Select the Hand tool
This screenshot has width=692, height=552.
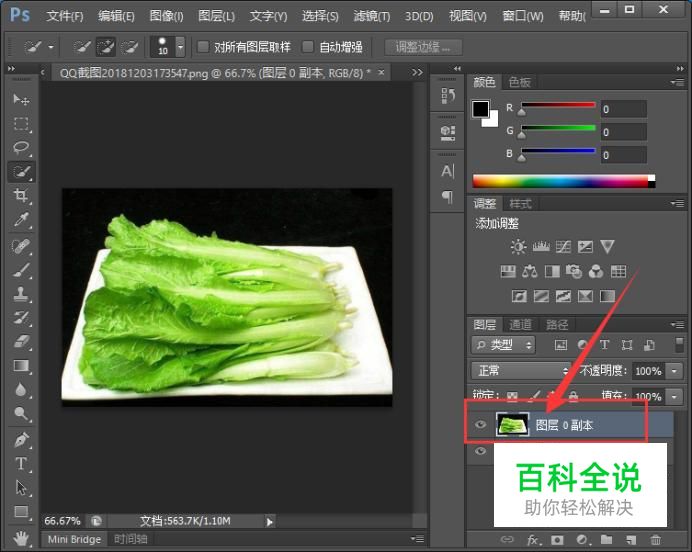(x=21, y=538)
